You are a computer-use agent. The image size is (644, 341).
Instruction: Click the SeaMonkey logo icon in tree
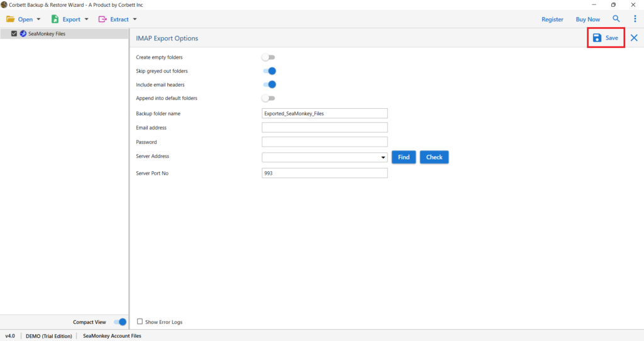click(x=23, y=34)
